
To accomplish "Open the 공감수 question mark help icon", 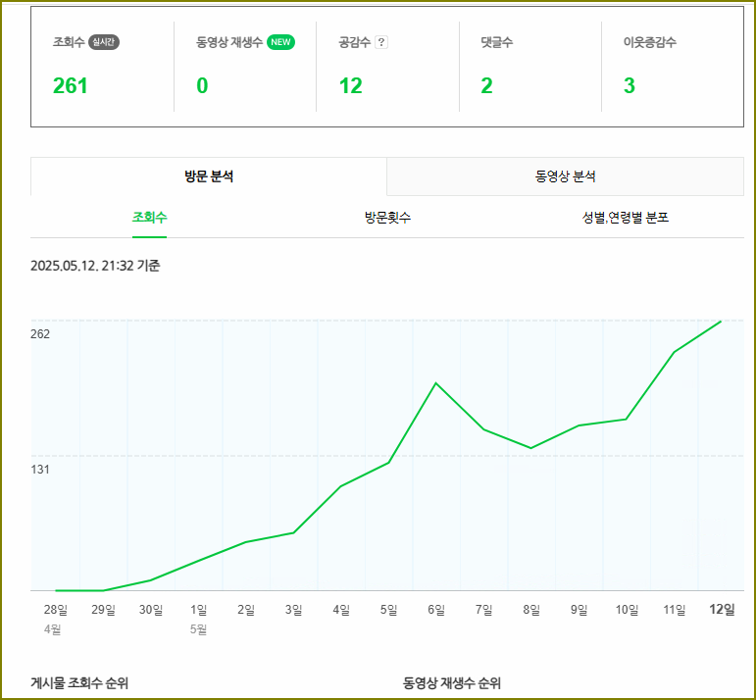I will pyautogui.click(x=381, y=42).
